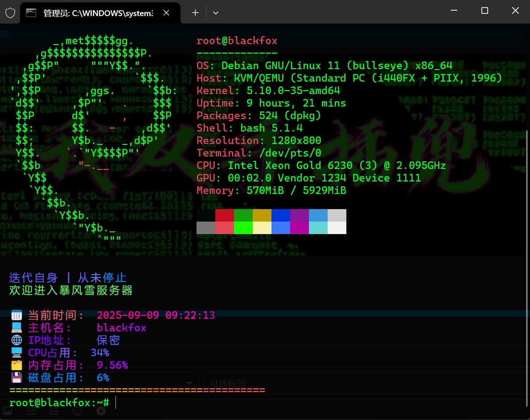The image size is (530, 420).
Task: Click the administrator shield icon in title bar
Action: [10, 13]
